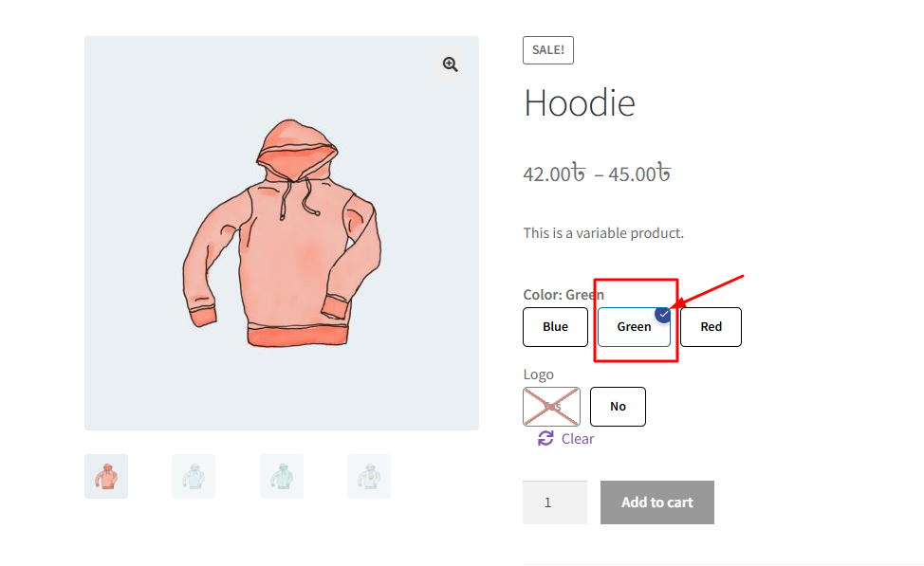Click the Hoodie product title

579,103
